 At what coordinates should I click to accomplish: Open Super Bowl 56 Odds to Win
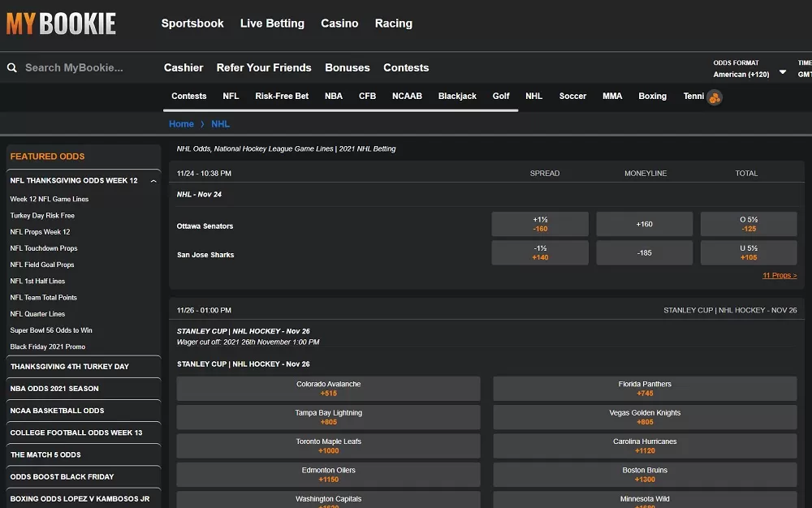[x=51, y=330]
